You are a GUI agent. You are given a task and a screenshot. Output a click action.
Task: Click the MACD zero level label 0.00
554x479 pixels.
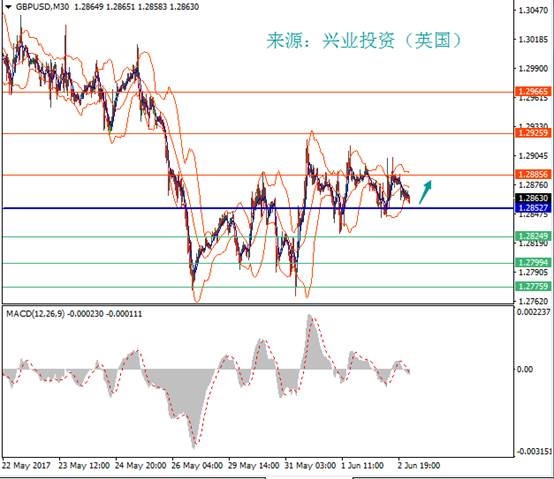525,369
